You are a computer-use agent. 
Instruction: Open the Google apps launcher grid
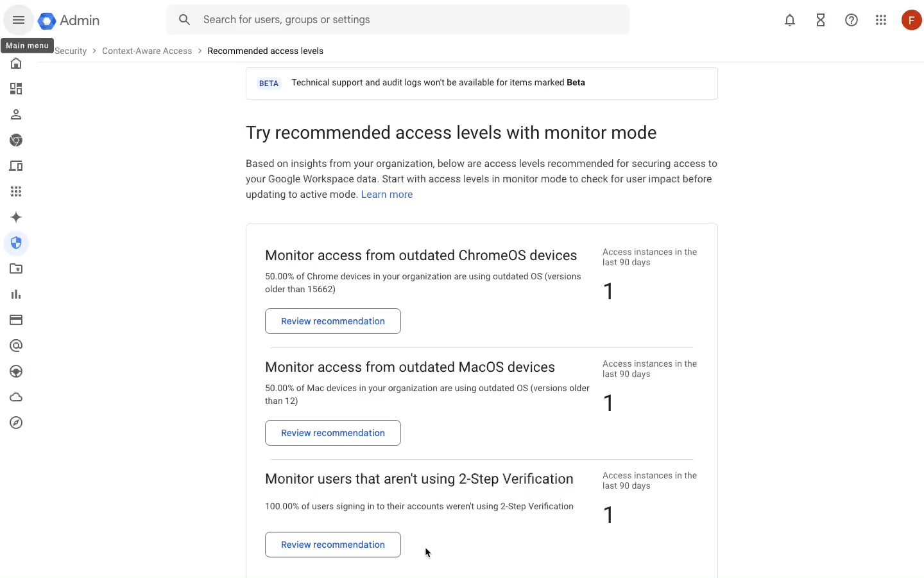point(881,20)
